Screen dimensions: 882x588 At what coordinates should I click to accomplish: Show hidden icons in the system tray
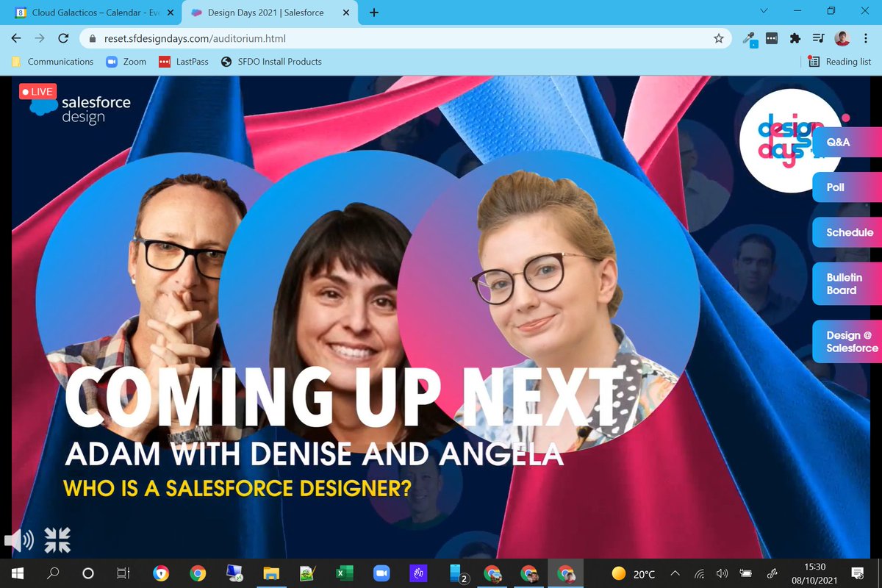tap(675, 573)
